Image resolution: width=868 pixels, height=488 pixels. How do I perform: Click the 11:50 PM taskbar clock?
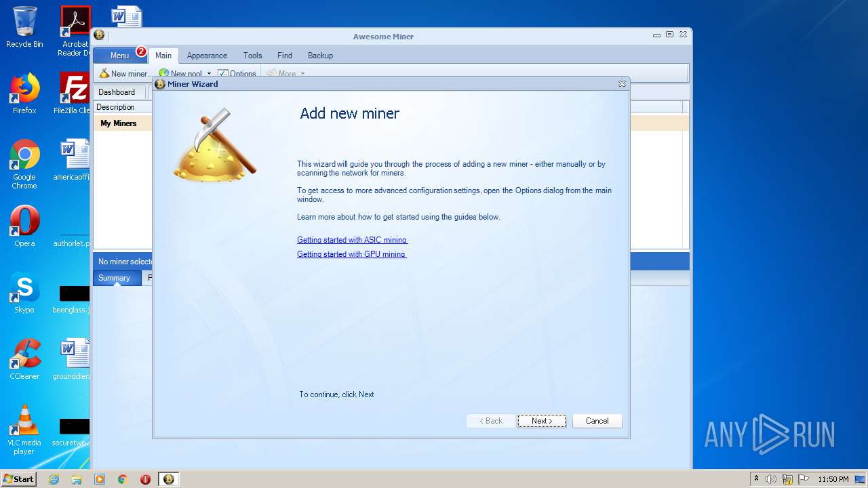833,479
